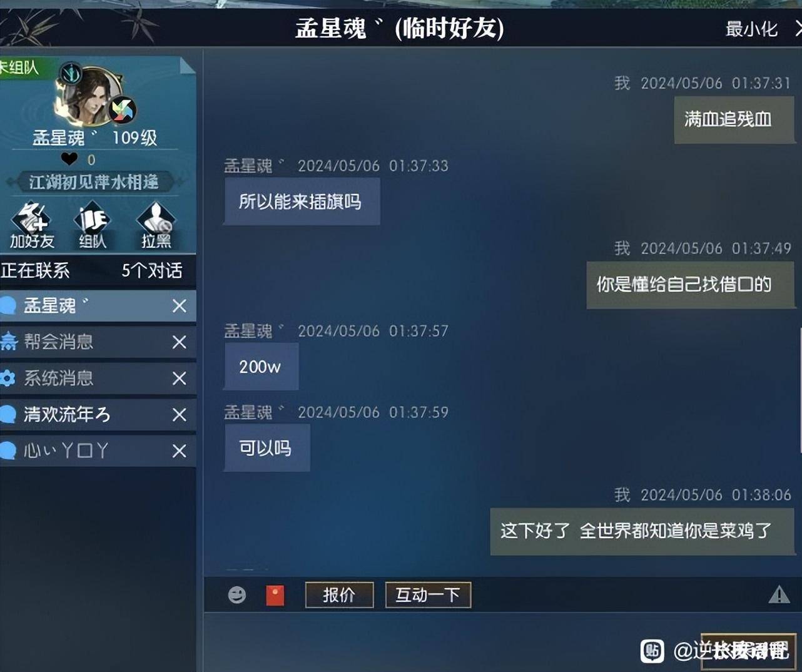
Task: Click the 报价 quote button
Action: (339, 594)
